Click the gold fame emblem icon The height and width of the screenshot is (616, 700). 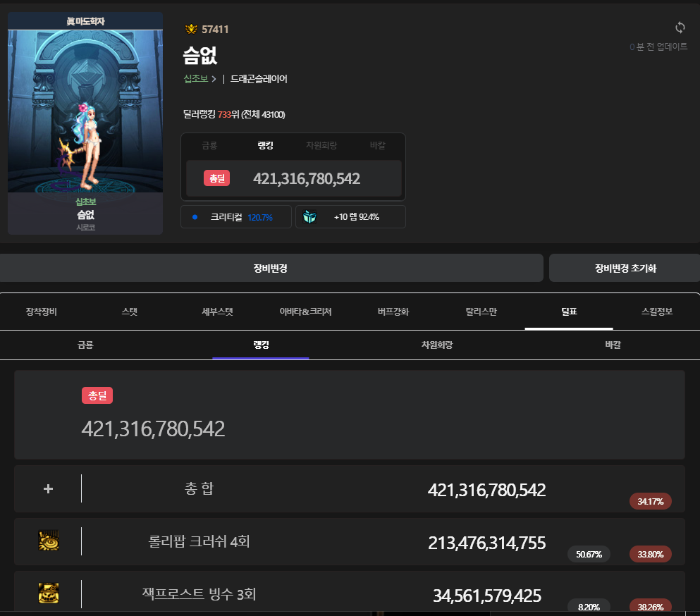(x=190, y=29)
